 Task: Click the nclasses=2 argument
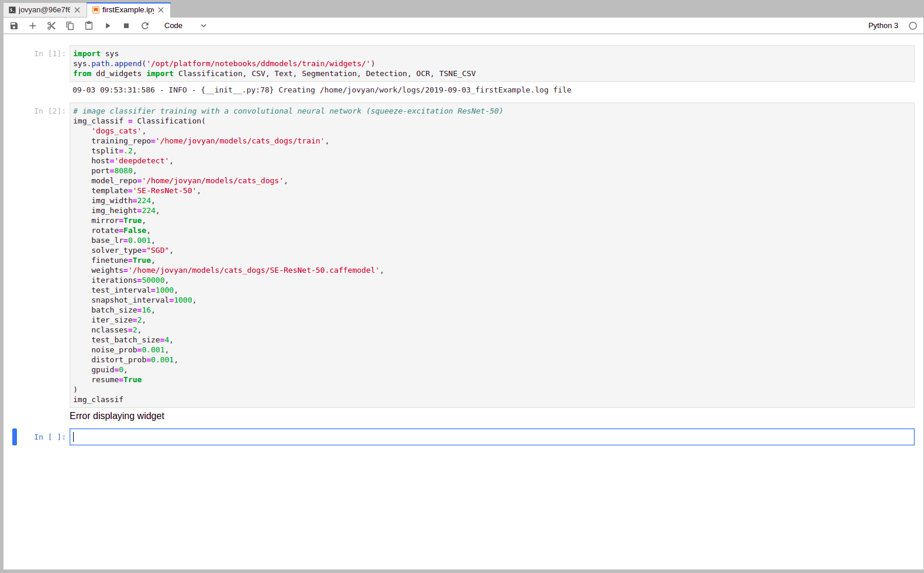[116, 330]
